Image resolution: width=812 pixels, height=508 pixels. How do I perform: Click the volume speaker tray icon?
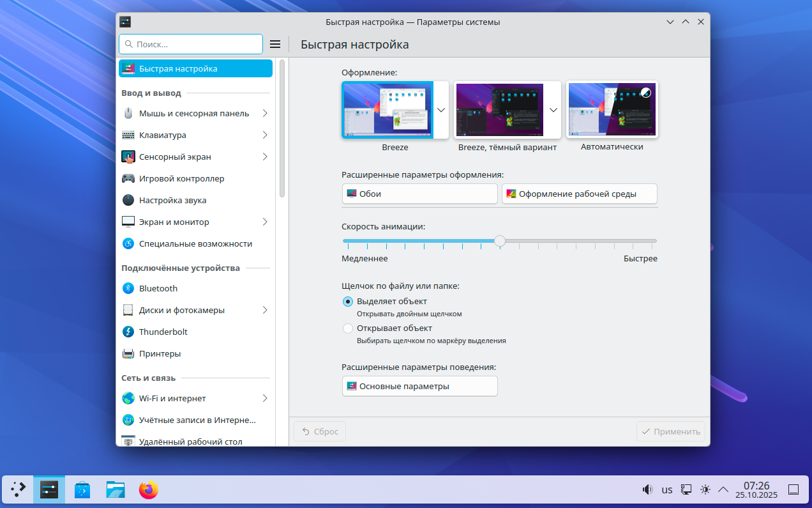pyautogui.click(x=647, y=489)
